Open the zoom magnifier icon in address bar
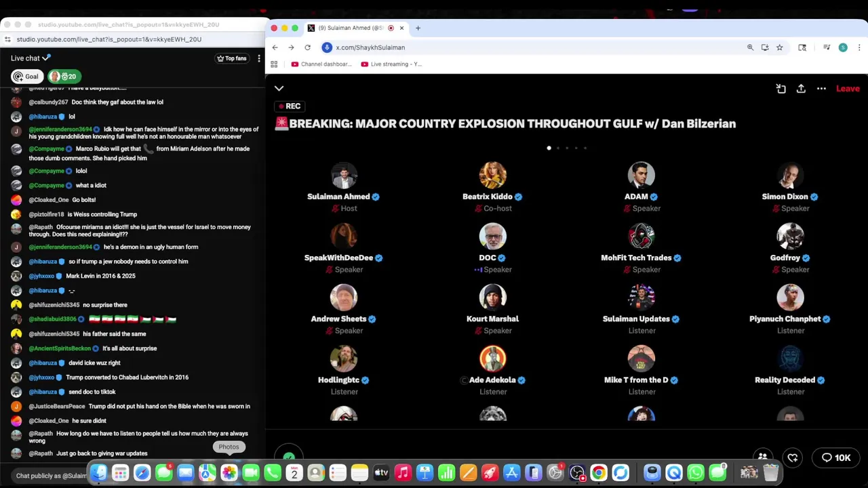Viewport: 868px width, 488px height. [750, 47]
